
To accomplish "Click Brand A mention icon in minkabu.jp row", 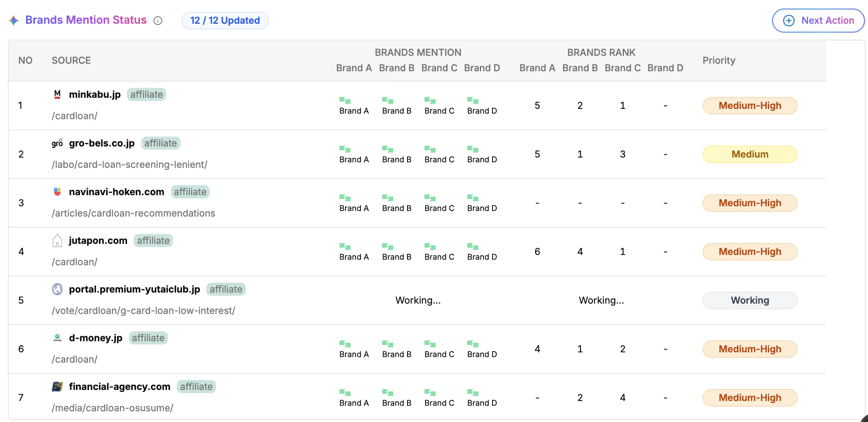I will pyautogui.click(x=345, y=100).
